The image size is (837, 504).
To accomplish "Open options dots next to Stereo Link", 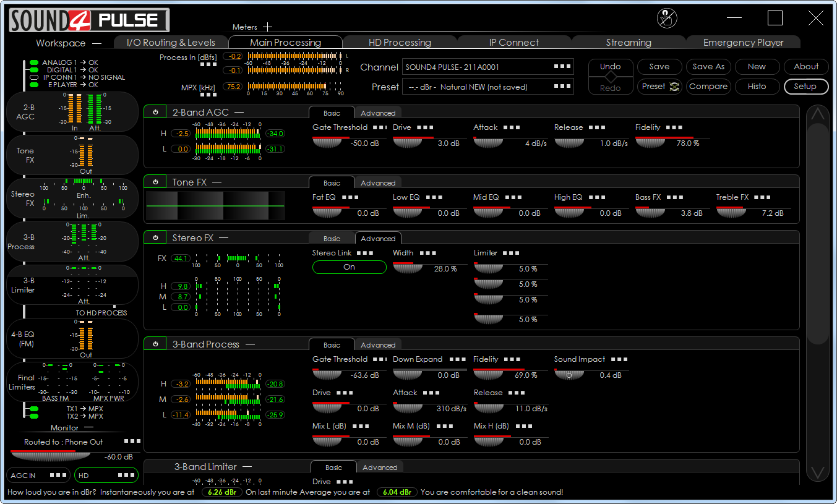I will tap(365, 253).
